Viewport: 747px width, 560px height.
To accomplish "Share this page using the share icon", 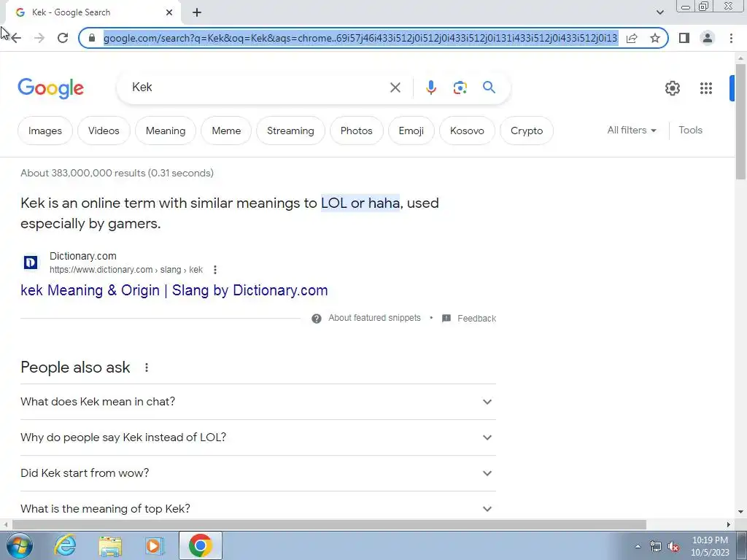I will pyautogui.click(x=632, y=38).
